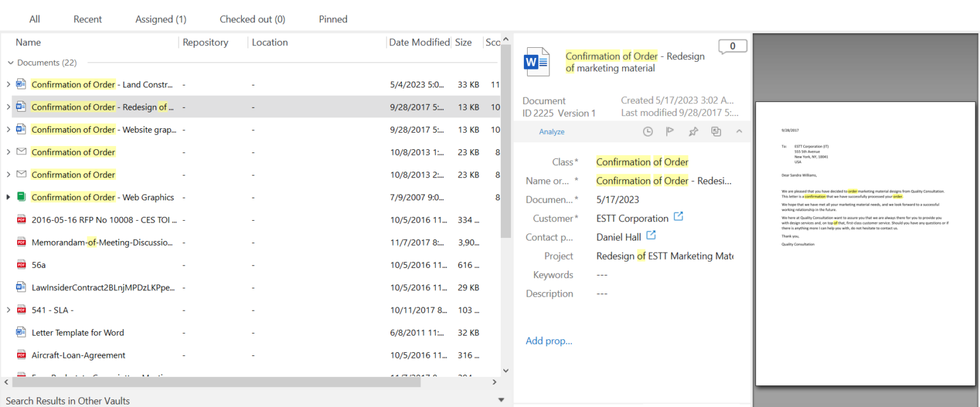This screenshot has height=407, width=980.
Task: Open the Pinned tab
Action: 332,18
